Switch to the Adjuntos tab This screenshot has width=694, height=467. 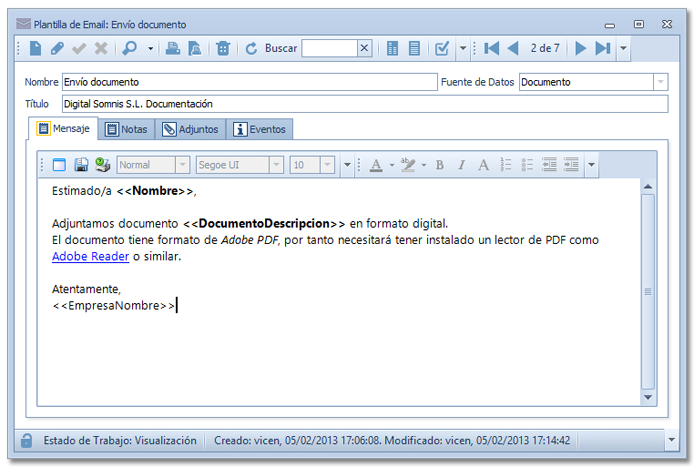tap(190, 129)
